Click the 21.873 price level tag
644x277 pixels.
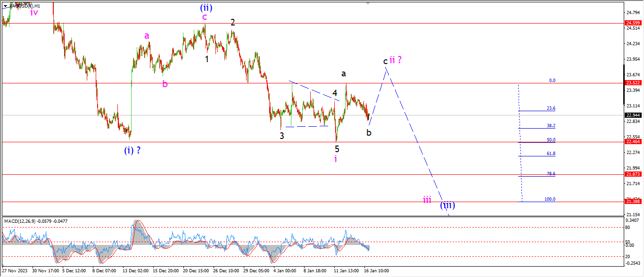point(632,174)
